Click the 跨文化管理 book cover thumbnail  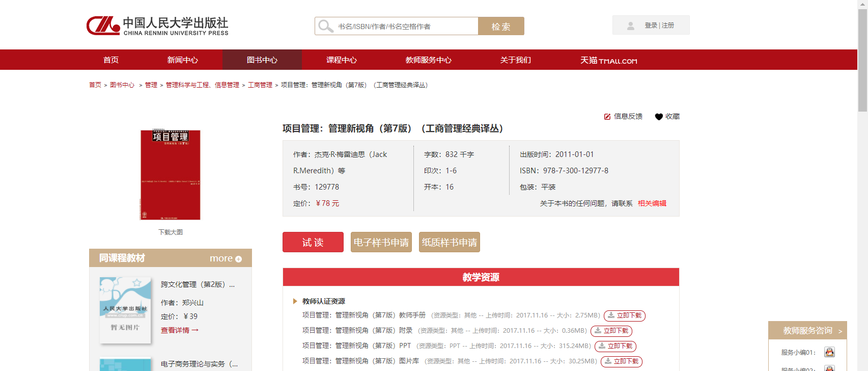125,310
